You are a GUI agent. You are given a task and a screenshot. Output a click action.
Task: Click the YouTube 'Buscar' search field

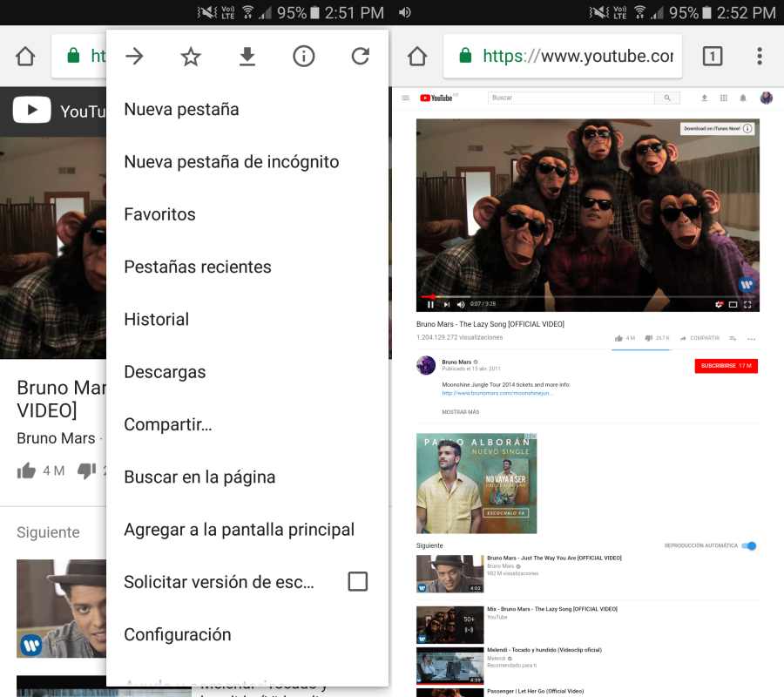point(571,98)
